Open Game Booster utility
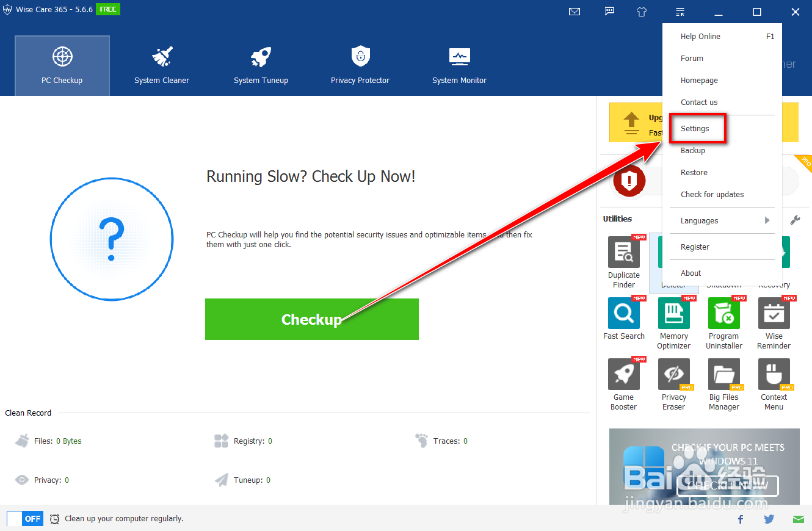 pyautogui.click(x=624, y=385)
